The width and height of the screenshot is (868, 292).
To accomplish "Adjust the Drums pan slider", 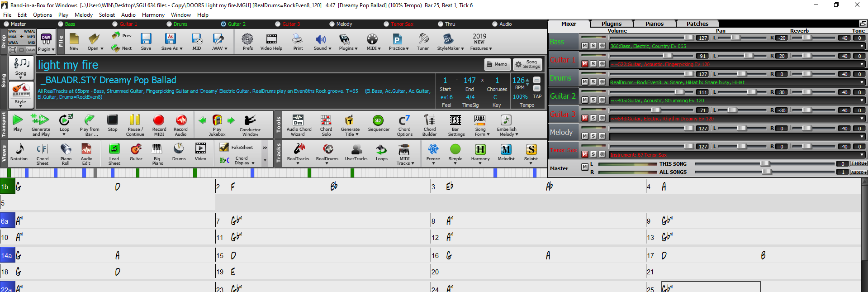I will (x=742, y=74).
